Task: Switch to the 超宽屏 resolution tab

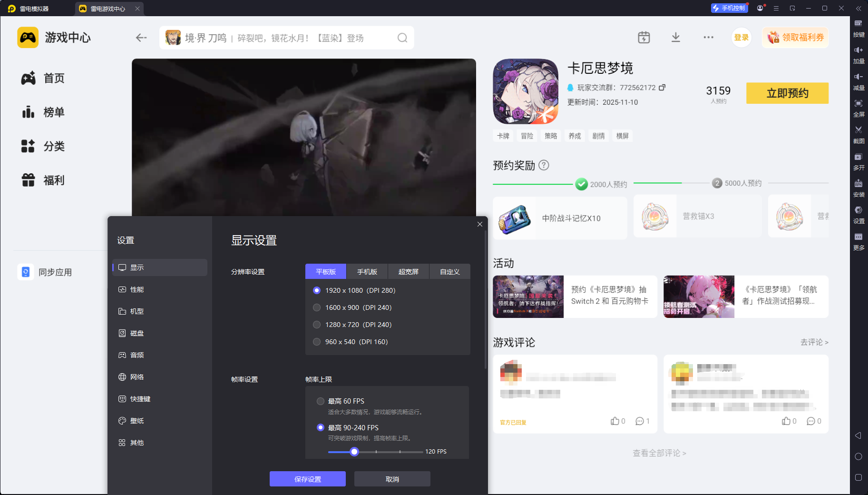Action: tap(409, 272)
